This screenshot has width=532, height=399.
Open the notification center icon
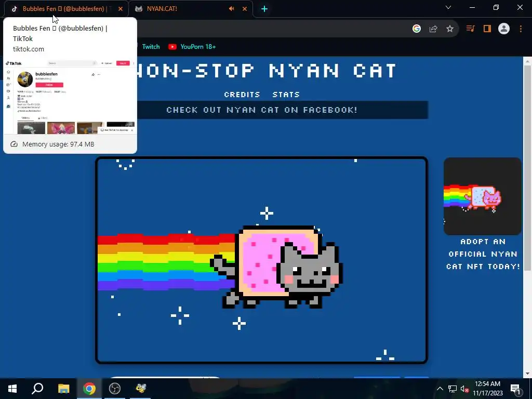tap(515, 389)
